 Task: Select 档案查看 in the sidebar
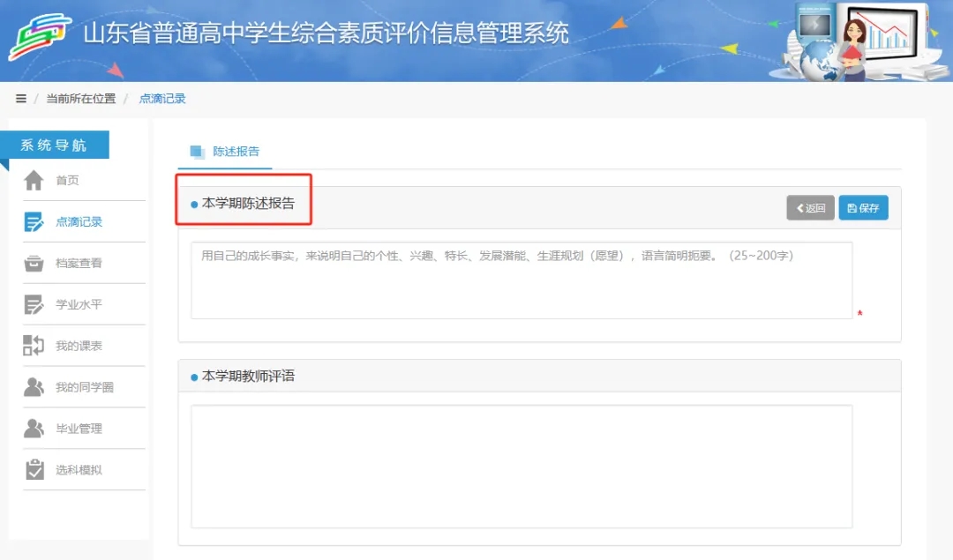coord(79,264)
